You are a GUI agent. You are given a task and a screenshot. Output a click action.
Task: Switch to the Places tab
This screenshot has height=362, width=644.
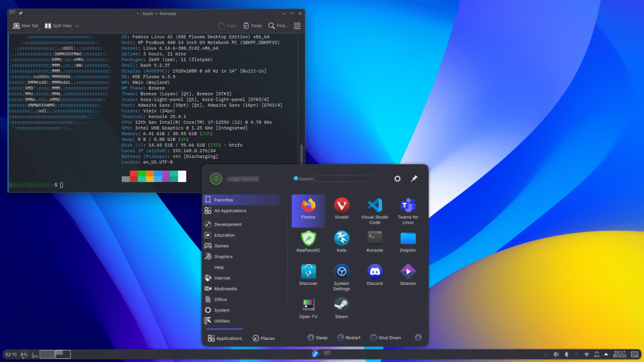click(263, 338)
